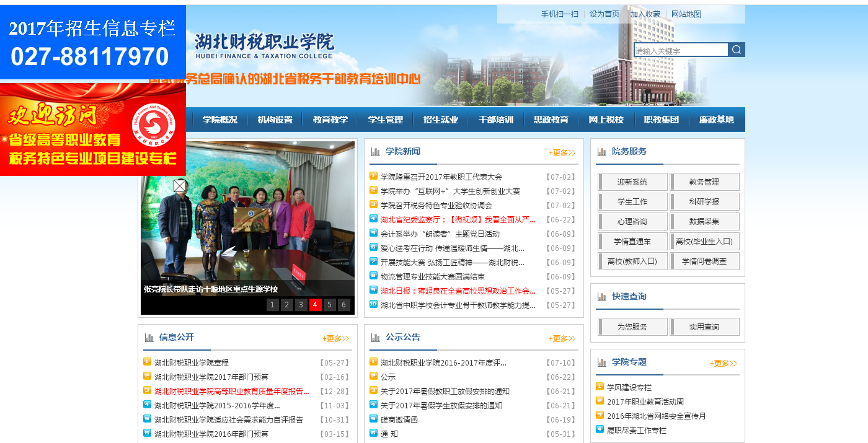Screen dimensions: 868x443
Task: Open the 干部培训 navigation menu
Action: coord(496,120)
